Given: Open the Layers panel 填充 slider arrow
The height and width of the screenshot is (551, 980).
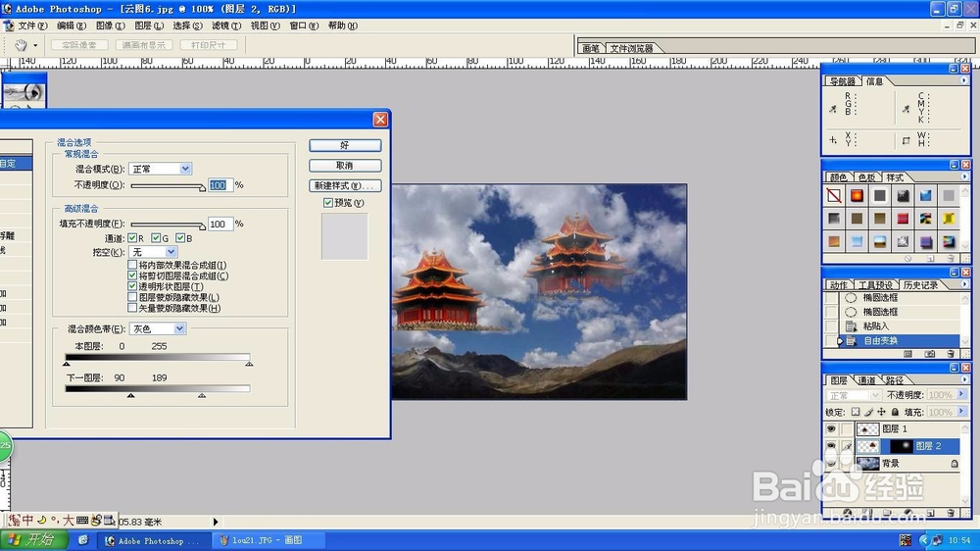Looking at the screenshot, I should click(961, 412).
